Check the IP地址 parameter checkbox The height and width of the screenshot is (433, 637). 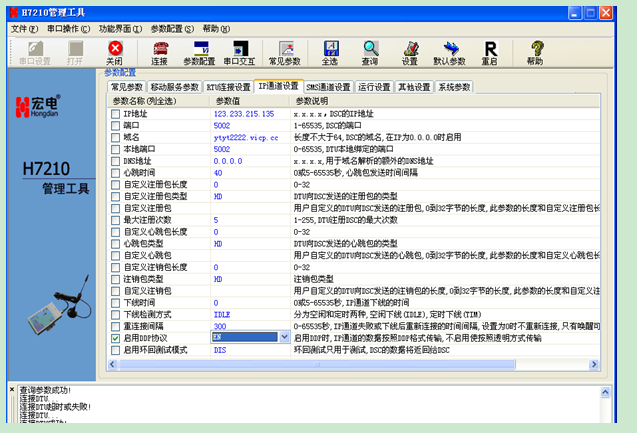click(115, 115)
